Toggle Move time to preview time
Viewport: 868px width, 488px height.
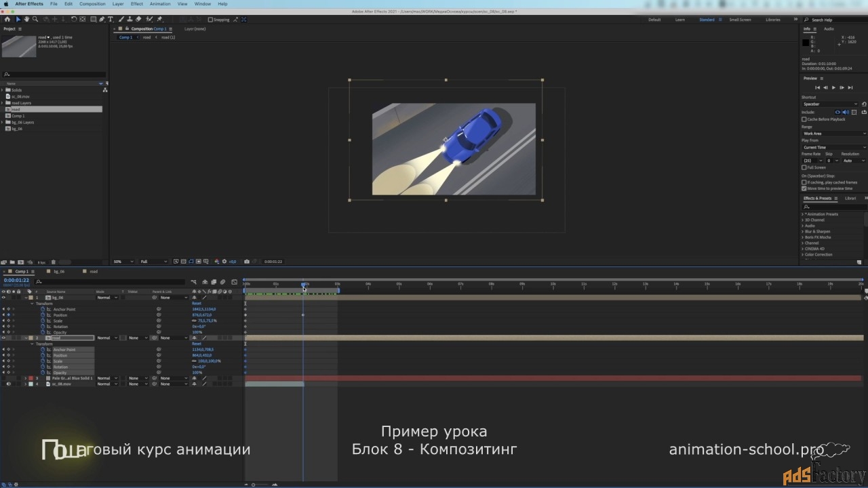tap(804, 188)
